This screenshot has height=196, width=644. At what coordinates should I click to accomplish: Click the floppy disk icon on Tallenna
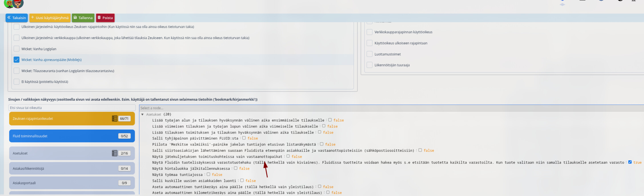click(x=75, y=18)
